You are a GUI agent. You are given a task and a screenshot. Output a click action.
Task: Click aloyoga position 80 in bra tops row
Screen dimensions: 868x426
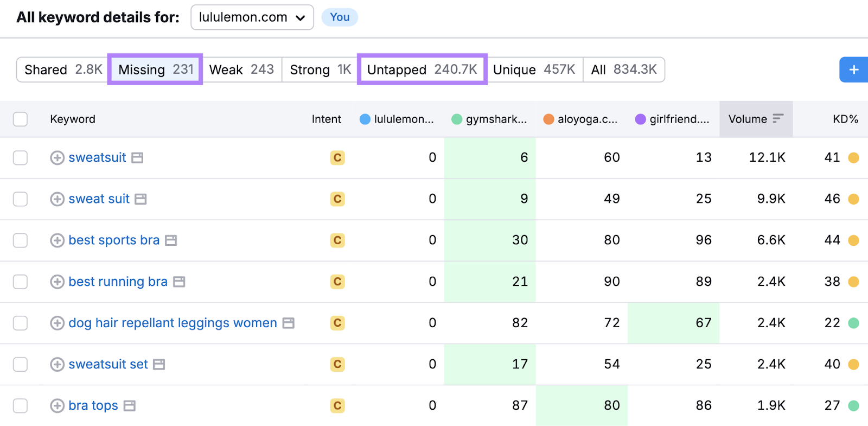(612, 405)
